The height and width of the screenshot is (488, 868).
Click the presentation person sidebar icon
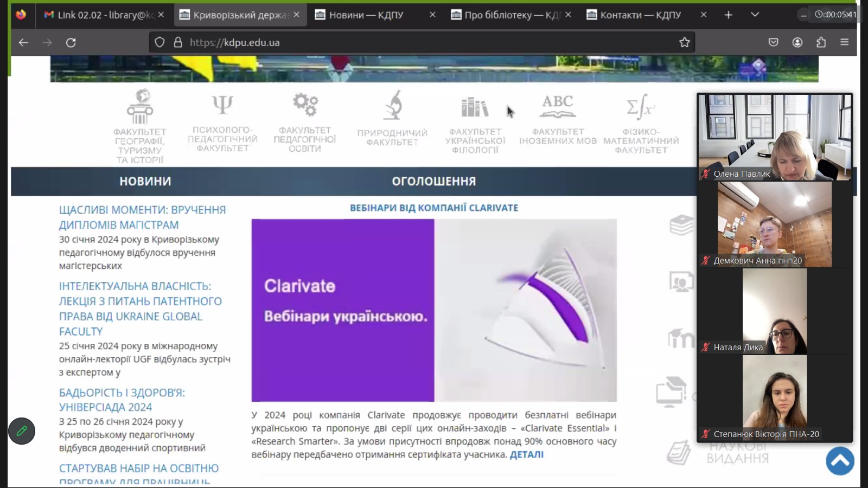coord(681,282)
